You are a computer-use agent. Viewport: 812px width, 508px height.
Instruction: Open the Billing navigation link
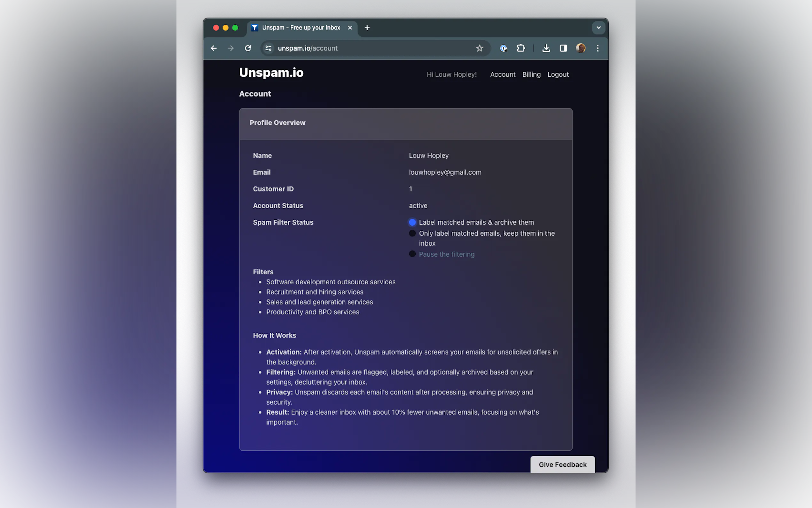point(531,74)
